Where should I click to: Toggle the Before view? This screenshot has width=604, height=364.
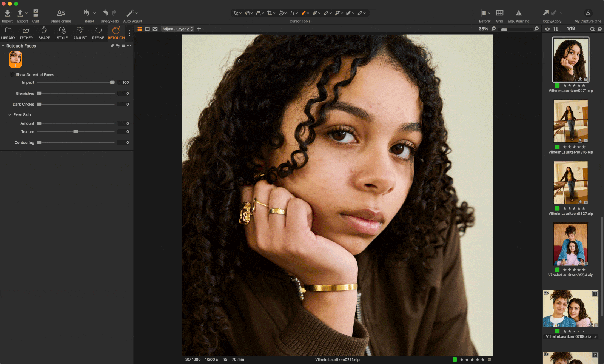point(482,13)
